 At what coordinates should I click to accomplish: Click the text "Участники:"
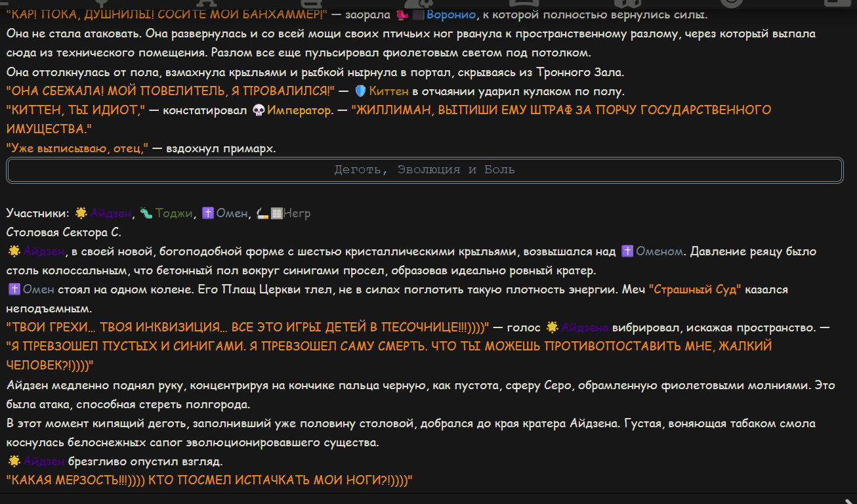pyautogui.click(x=39, y=213)
